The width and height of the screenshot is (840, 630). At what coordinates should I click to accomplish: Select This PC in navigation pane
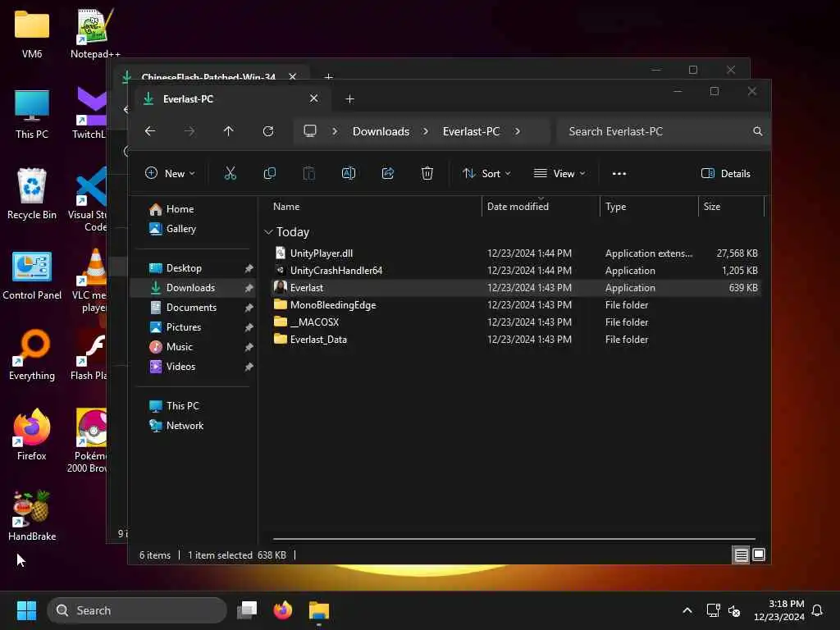[x=182, y=405]
